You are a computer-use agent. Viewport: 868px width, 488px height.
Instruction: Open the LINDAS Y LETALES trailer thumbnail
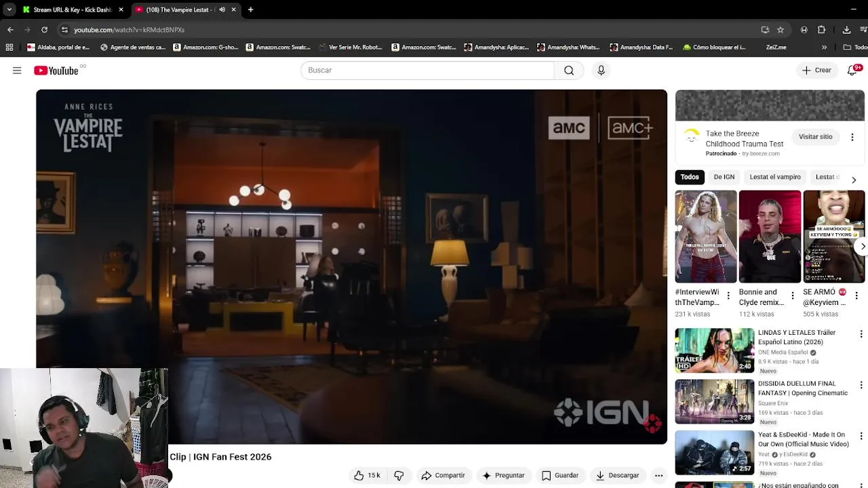(x=714, y=350)
